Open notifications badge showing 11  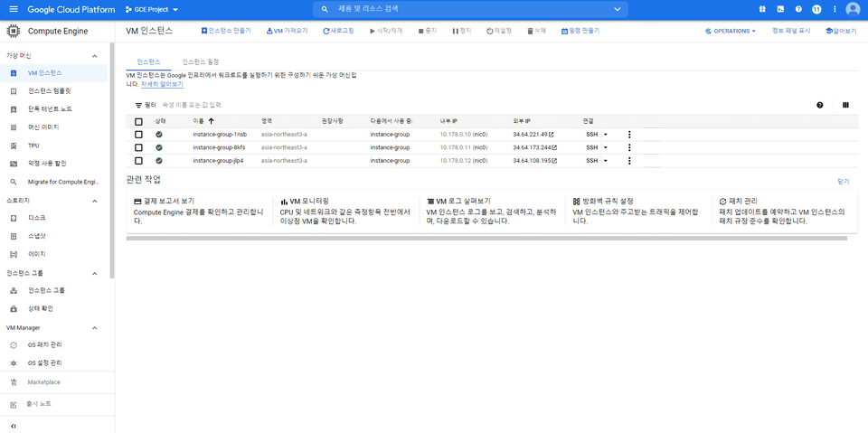point(816,9)
